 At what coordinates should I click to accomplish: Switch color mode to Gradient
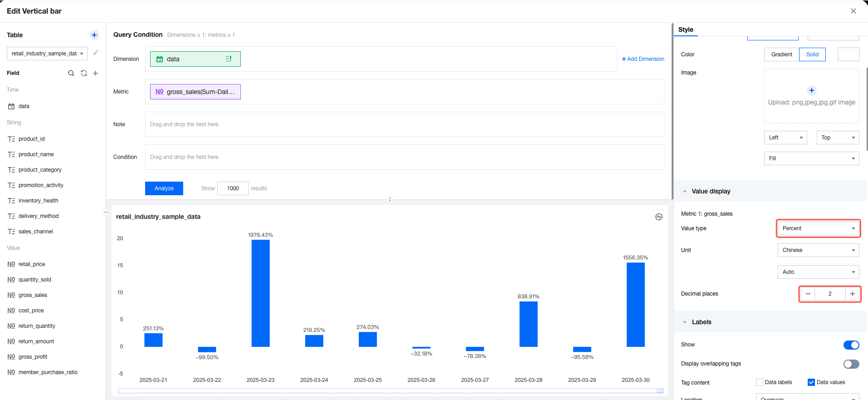tap(782, 54)
